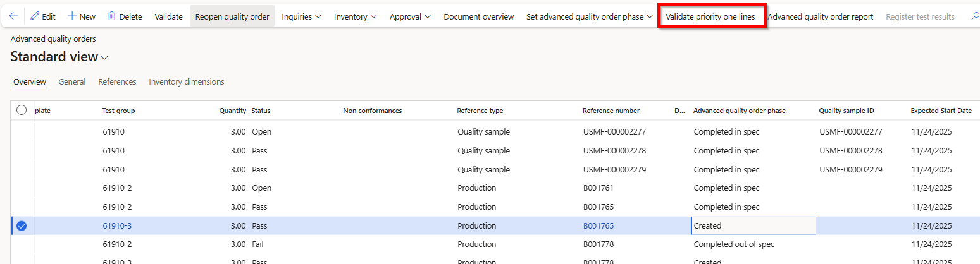The height and width of the screenshot is (264, 980).
Task: Expand the Inquiries dropdown menu
Action: tap(302, 16)
